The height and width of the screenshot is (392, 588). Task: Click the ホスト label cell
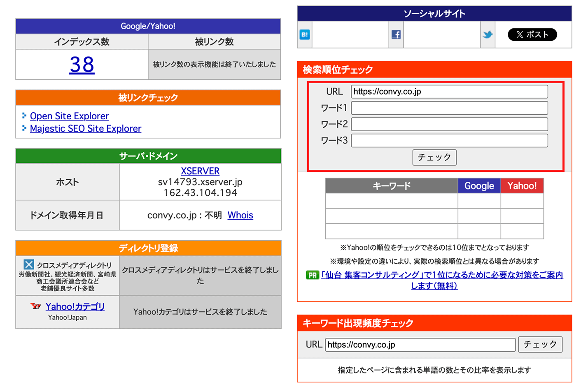pyautogui.click(x=68, y=182)
